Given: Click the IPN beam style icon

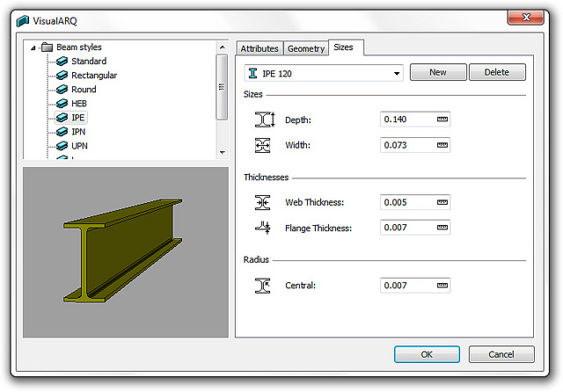Looking at the screenshot, I should click(x=62, y=132).
